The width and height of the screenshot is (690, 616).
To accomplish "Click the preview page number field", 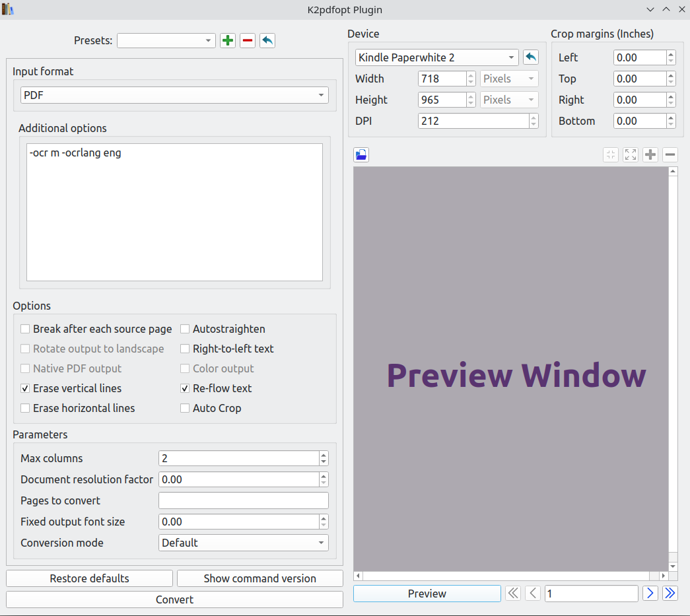I will coord(592,593).
